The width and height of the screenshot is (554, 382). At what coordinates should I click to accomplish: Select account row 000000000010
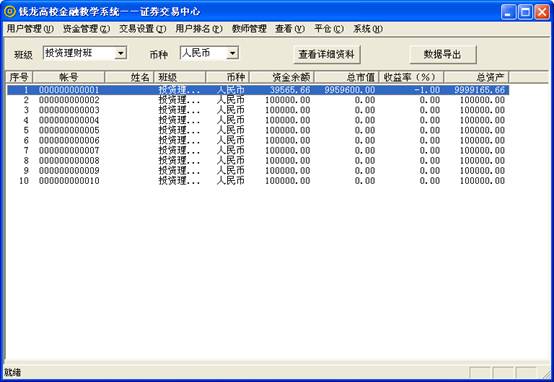[x=258, y=181]
